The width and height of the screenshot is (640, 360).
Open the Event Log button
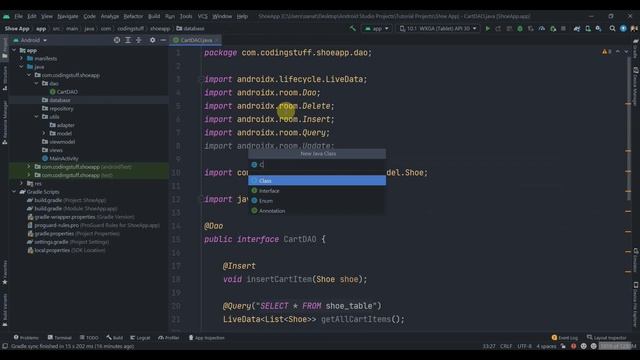565,338
